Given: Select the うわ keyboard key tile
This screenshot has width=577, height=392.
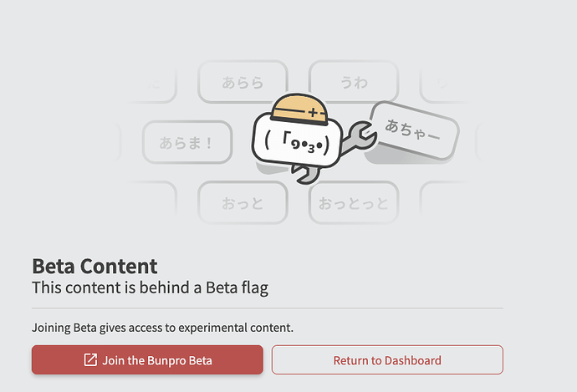Looking at the screenshot, I should pos(353,82).
